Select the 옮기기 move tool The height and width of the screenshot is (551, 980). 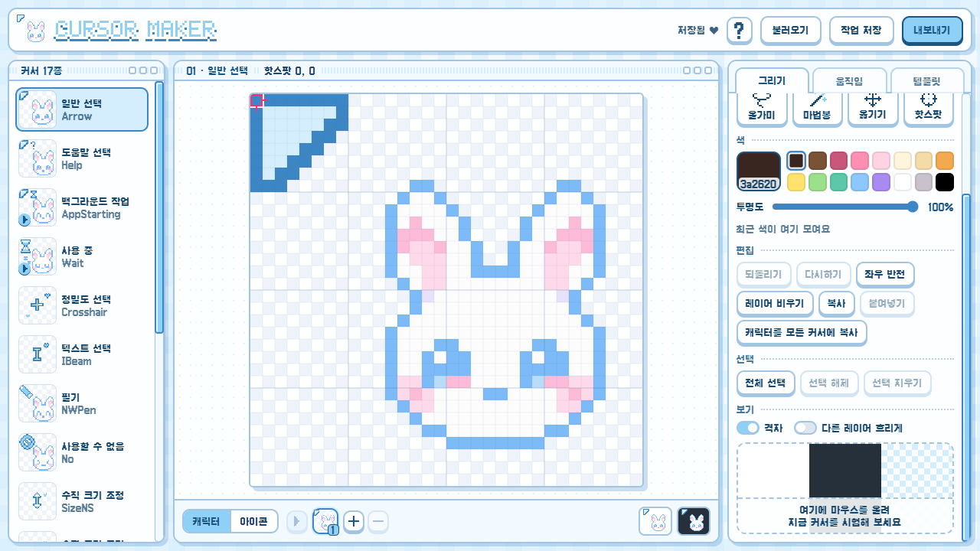[x=873, y=108]
